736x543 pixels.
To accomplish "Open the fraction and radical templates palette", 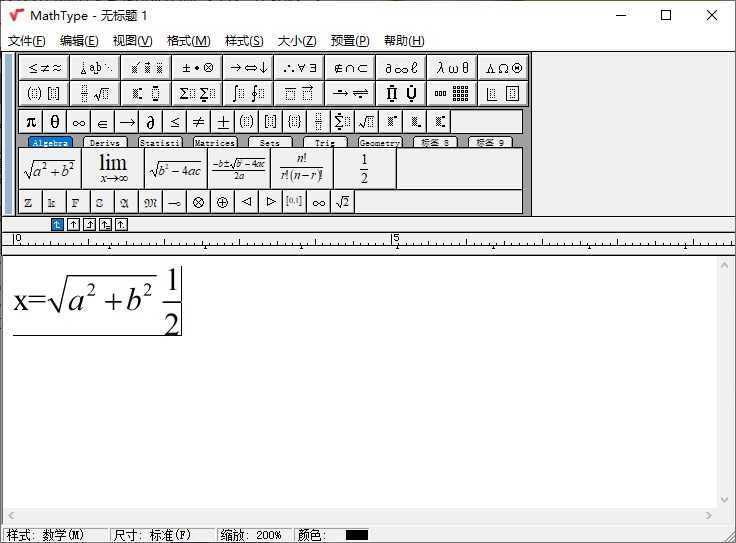I will pos(95,93).
